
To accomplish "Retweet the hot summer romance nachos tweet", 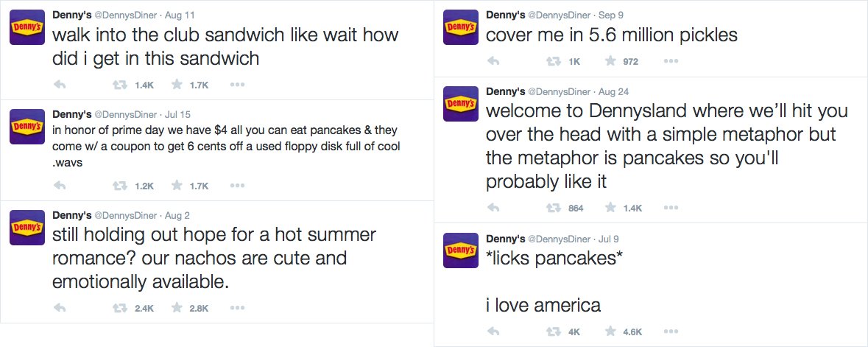I will click(116, 308).
